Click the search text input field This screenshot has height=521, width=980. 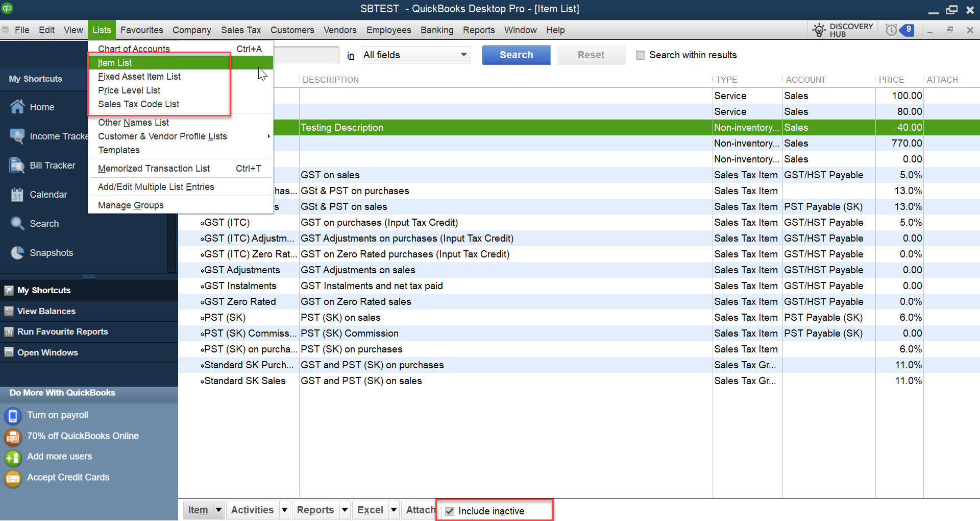[x=306, y=55]
